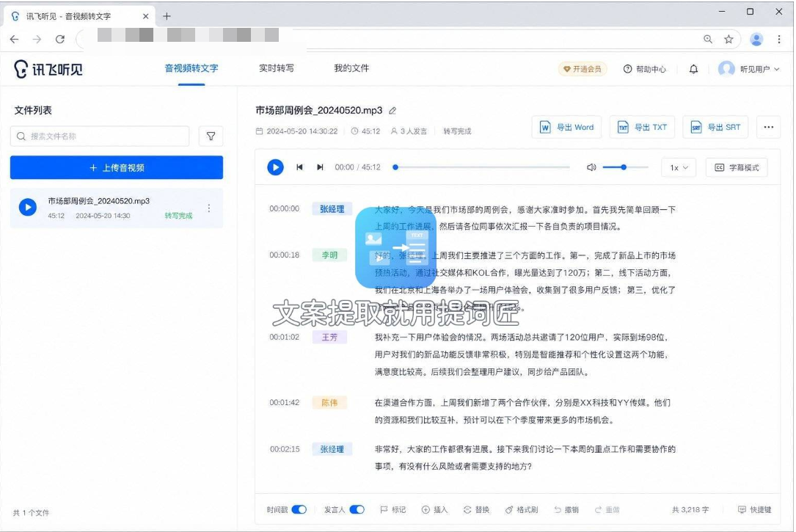Click timestamp 00:01:42
The image size is (796, 532).
click(x=285, y=403)
